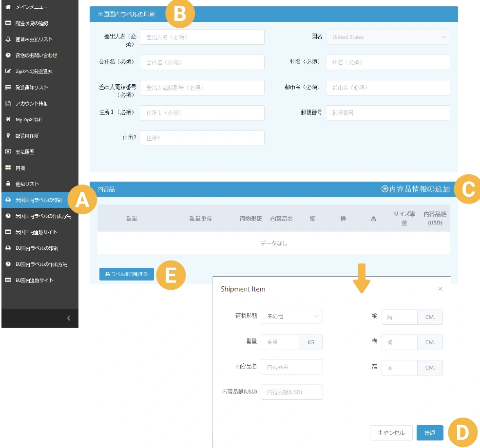Focus the 住所2 input field
Screen dimensions: 480x448
pos(202,138)
